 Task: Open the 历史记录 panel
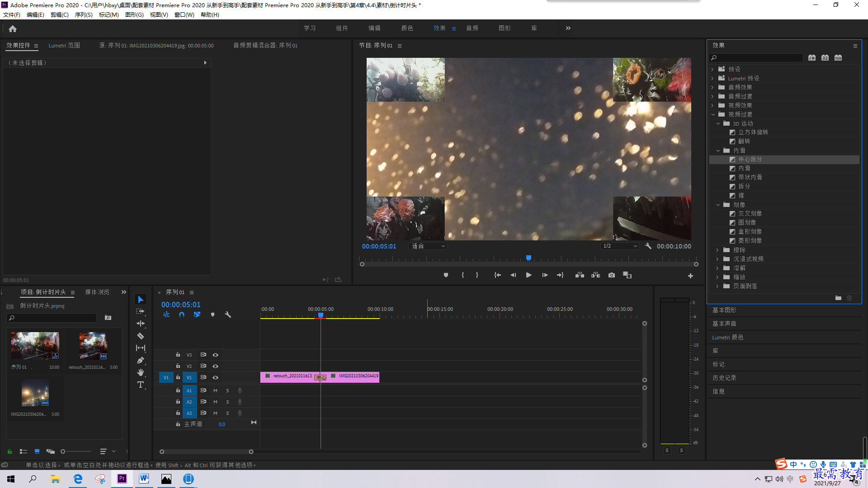coord(724,378)
